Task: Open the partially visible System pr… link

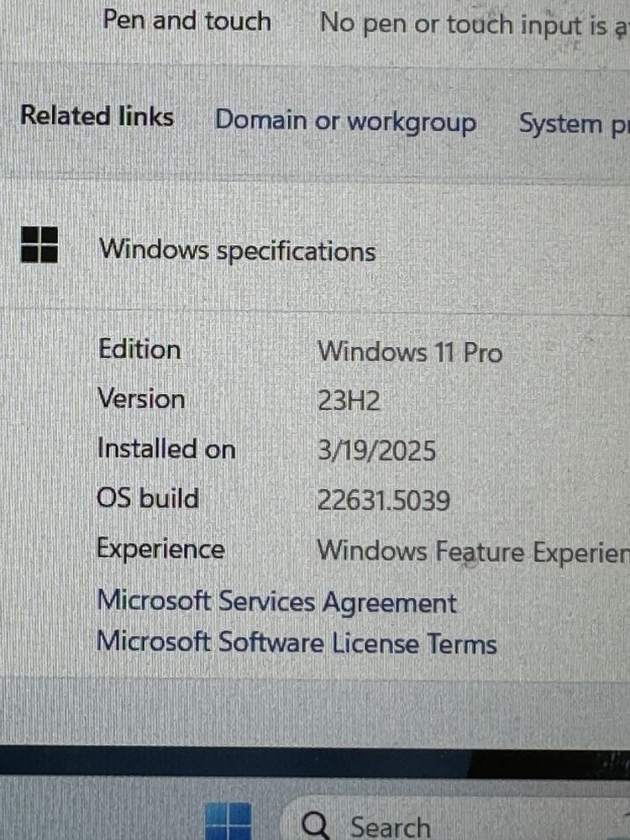Action: pos(575,125)
